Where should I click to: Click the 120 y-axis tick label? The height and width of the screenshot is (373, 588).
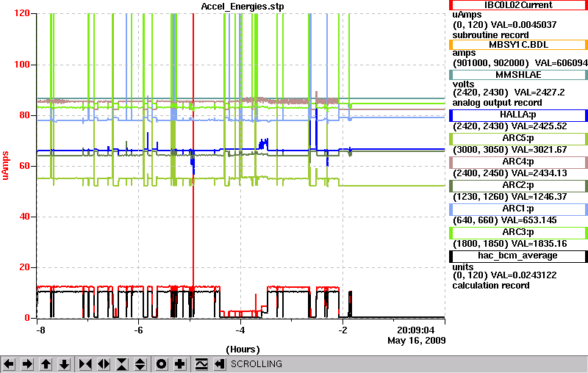tap(22, 13)
